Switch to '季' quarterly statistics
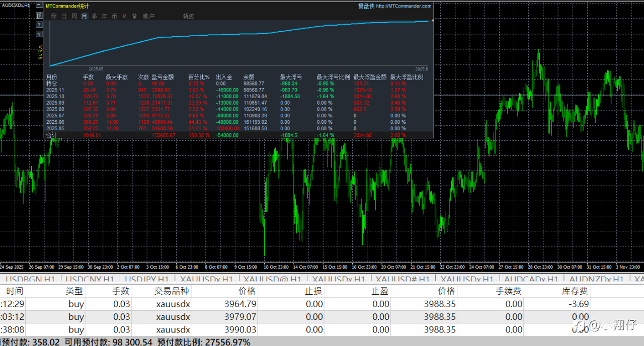The height and width of the screenshot is (346, 644). [94, 16]
